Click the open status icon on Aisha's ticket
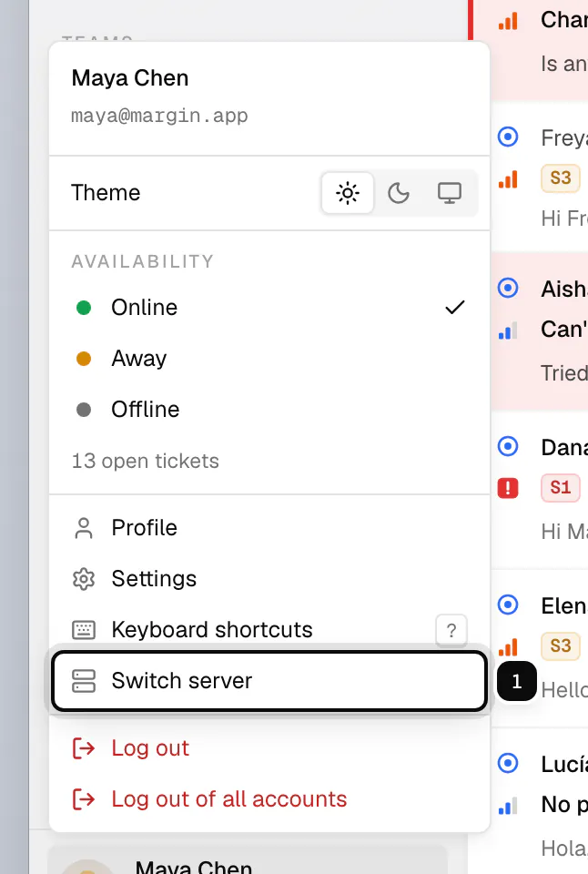 coord(508,289)
